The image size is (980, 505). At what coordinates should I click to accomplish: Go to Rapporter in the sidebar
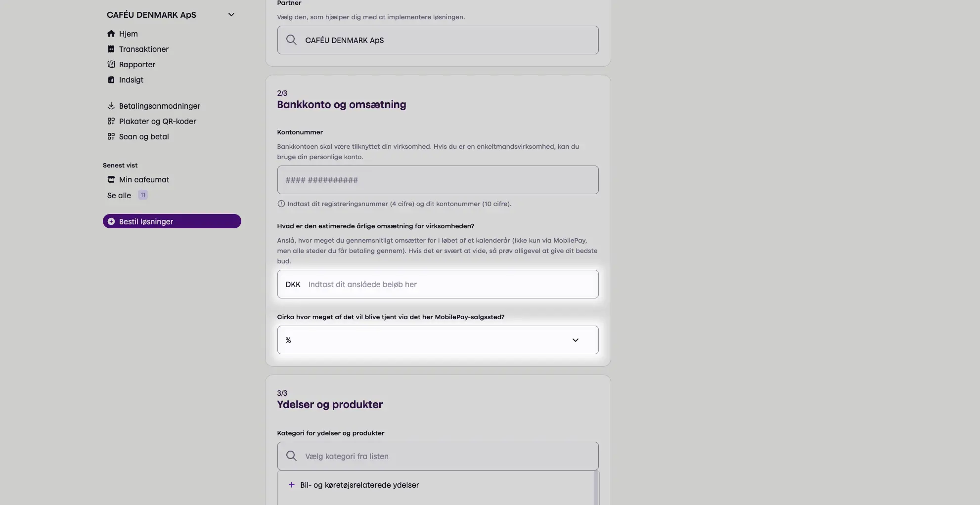click(137, 64)
